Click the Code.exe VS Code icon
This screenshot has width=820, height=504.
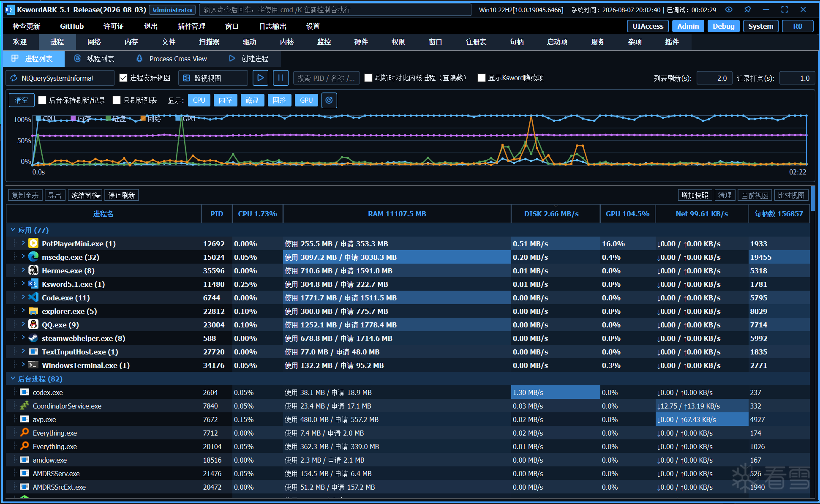click(x=33, y=297)
